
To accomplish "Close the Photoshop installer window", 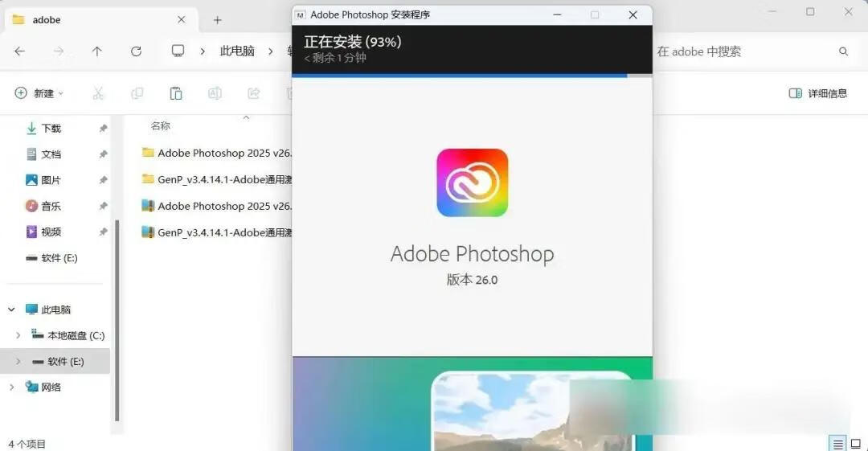I will point(633,15).
